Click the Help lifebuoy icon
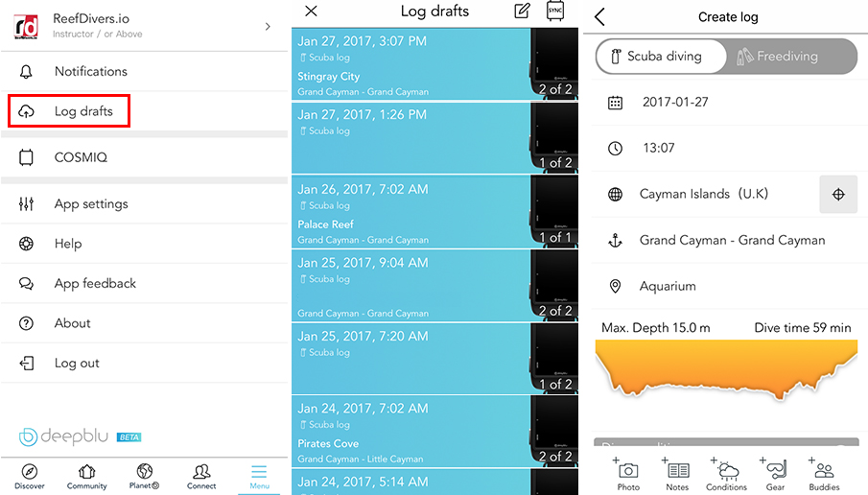This screenshot has width=868, height=495. pyautogui.click(x=26, y=244)
